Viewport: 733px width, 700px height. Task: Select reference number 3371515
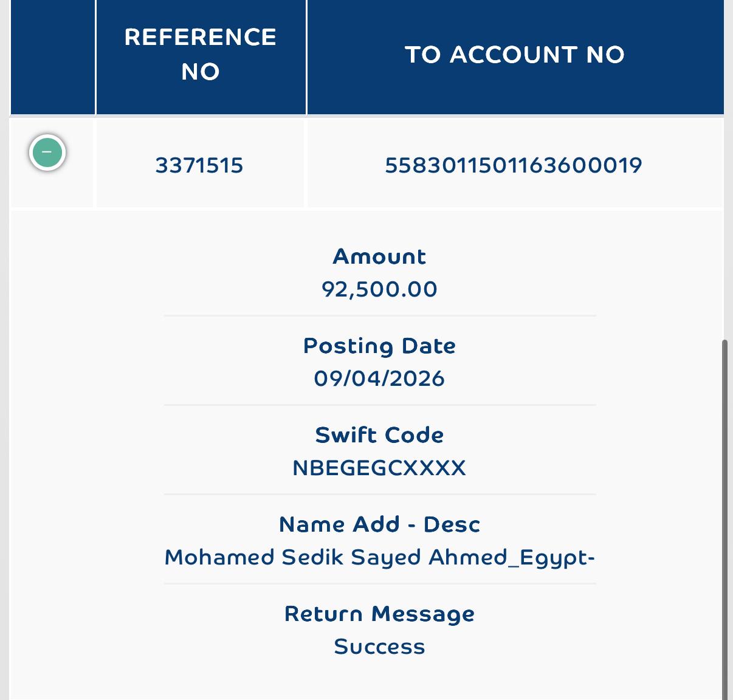click(199, 165)
